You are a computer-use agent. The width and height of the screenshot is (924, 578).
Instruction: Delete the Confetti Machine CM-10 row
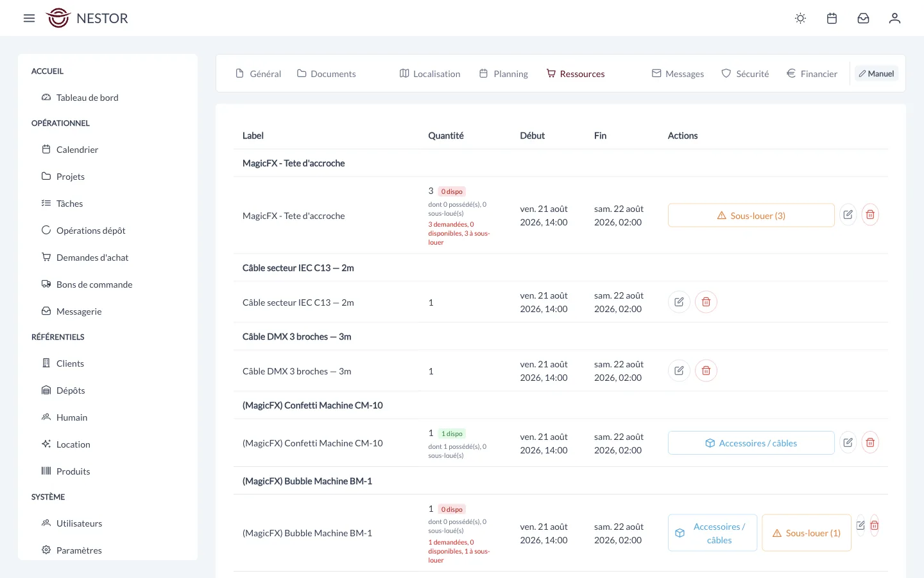click(870, 442)
